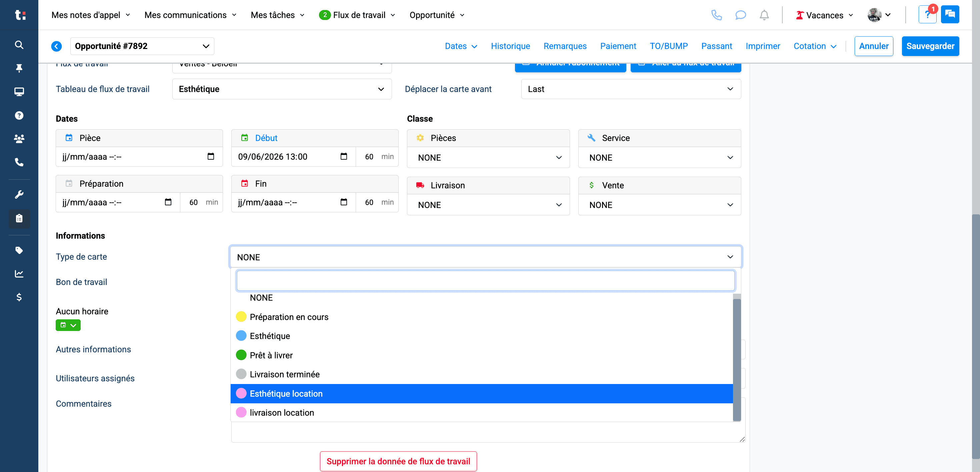The width and height of the screenshot is (980, 472).
Task: Open the Remarques link
Action: [x=565, y=46]
